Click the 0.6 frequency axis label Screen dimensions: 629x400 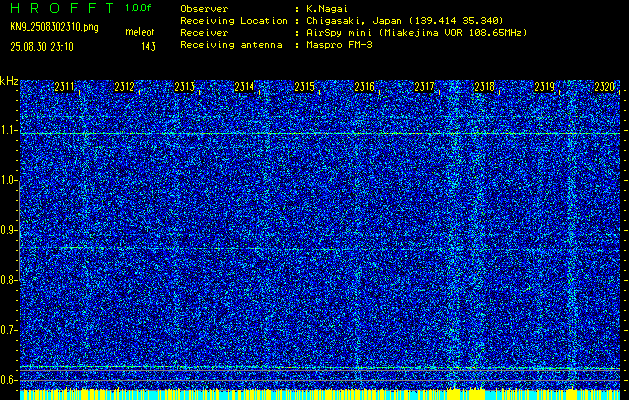[7, 380]
